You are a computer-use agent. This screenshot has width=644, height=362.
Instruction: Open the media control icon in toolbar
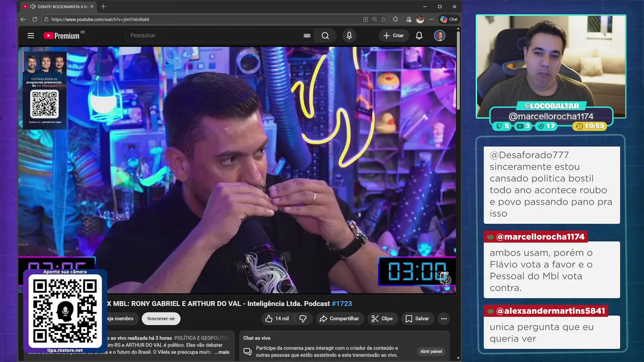click(x=408, y=19)
